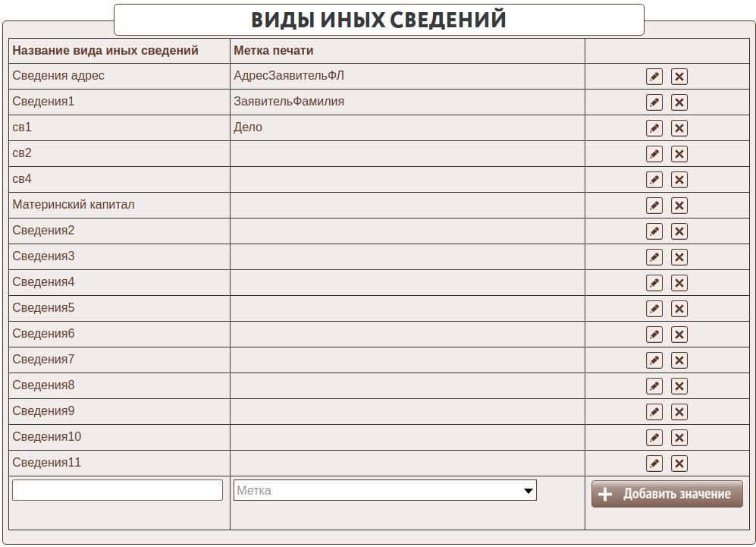This screenshot has height=547, width=756.
Task: Delete the "Сведения9" entry
Action: tap(679, 412)
